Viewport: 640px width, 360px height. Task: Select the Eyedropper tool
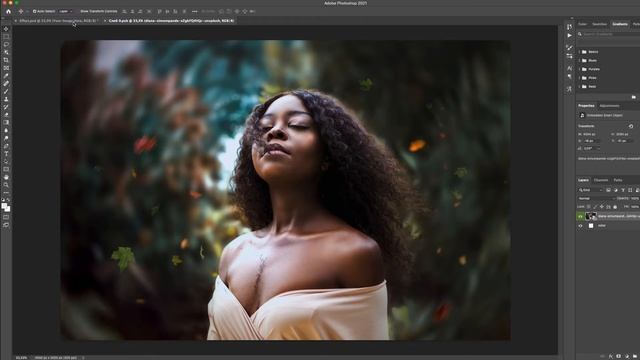click(6, 76)
